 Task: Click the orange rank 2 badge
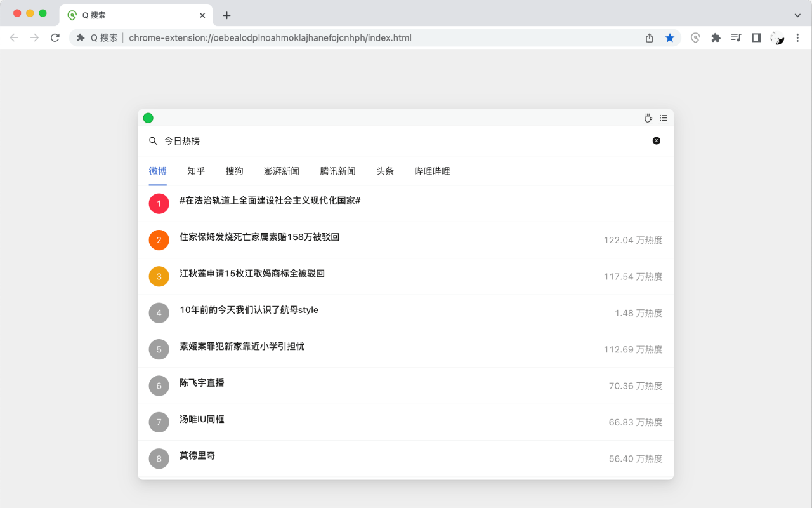pyautogui.click(x=159, y=240)
